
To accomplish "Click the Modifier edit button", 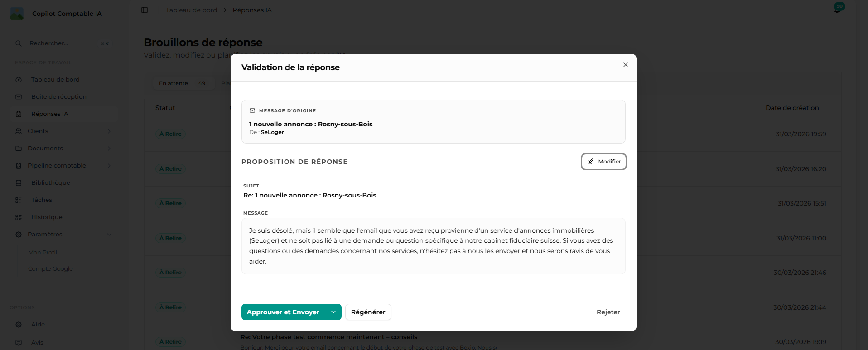I will click(604, 162).
